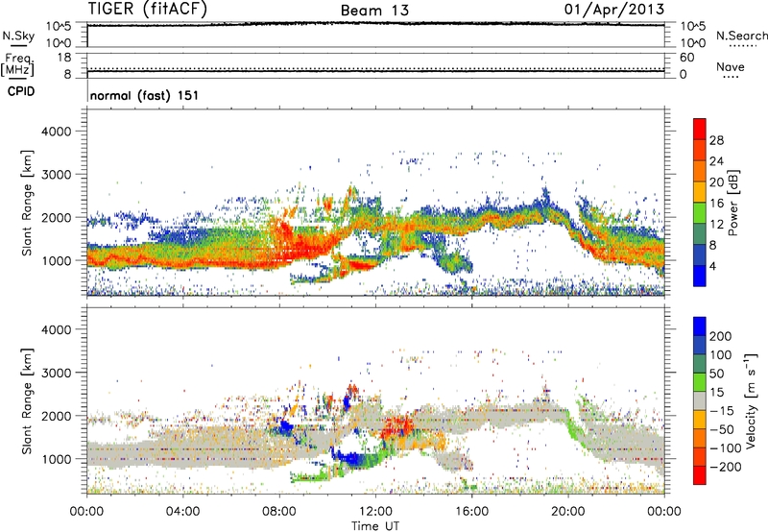Click the 'Power [dB]' colorbar label
Screen dimensions: 768x532
point(733,203)
